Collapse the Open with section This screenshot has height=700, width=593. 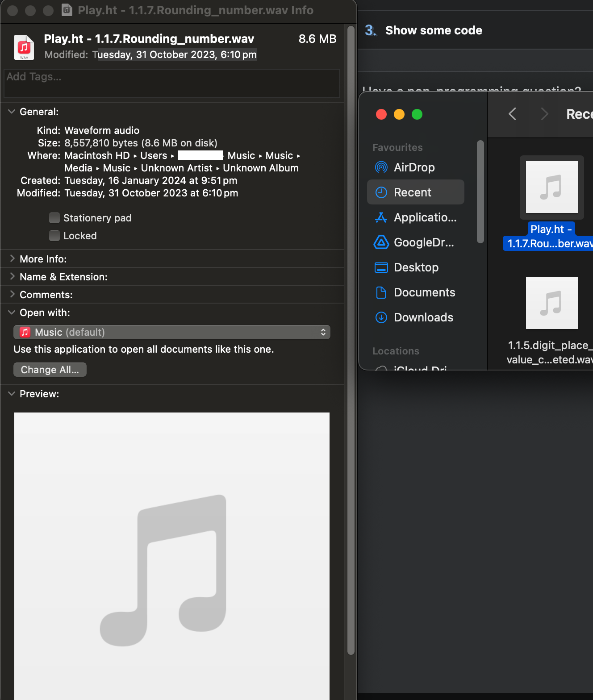coord(12,312)
